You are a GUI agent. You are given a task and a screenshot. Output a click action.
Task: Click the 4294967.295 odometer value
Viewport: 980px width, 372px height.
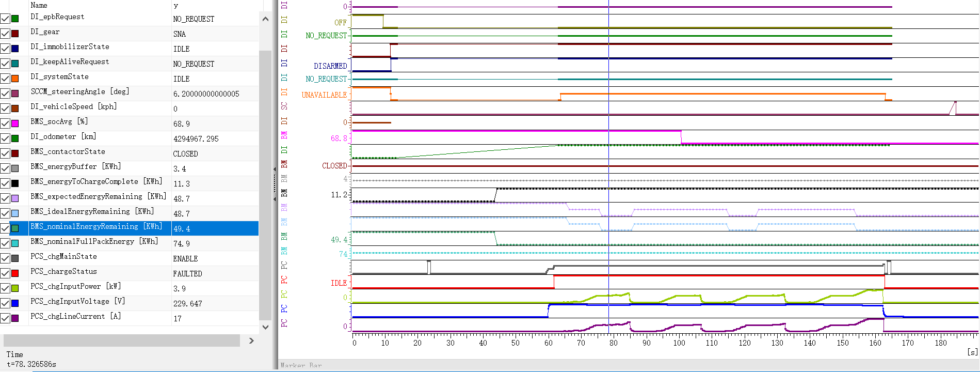[196, 139]
